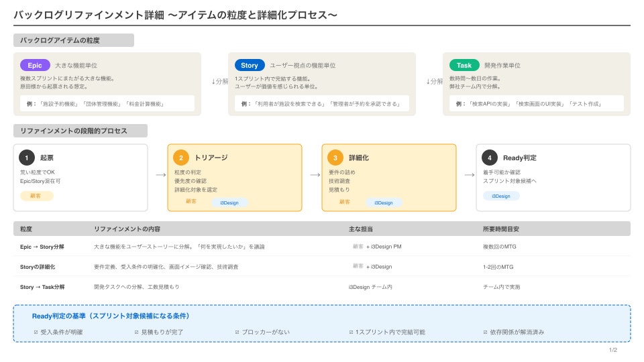Screen dimensions: 644x362
Task: Click the blue Story badge
Action: click(250, 65)
